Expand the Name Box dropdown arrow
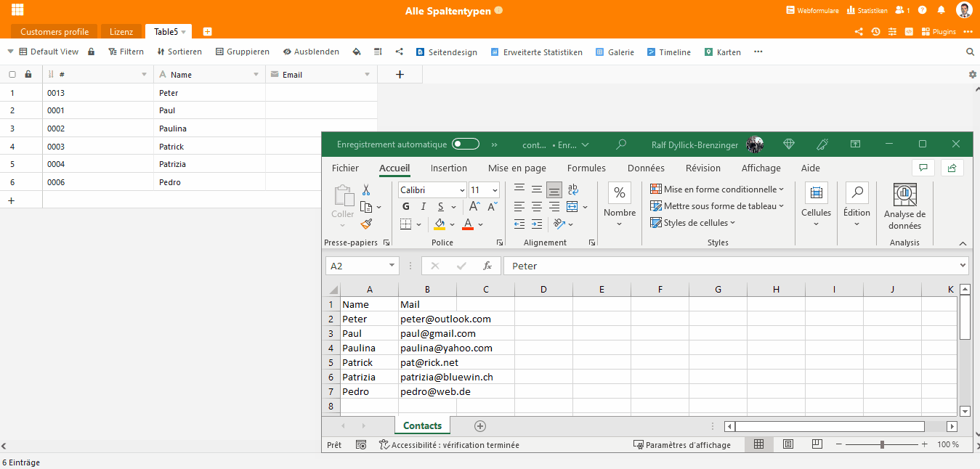 pos(392,266)
